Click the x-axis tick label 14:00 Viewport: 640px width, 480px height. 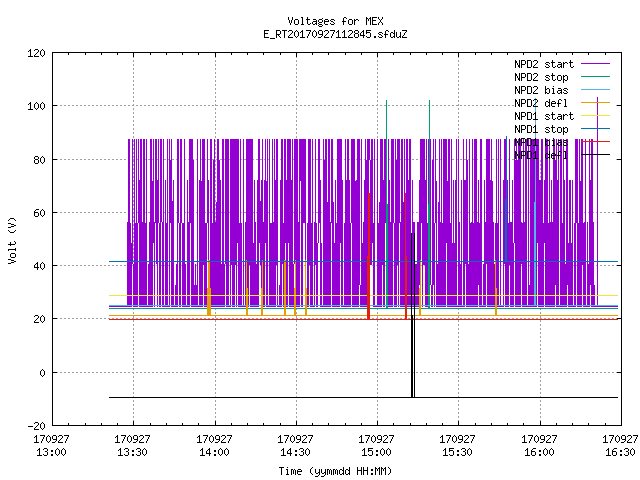[x=214, y=452]
